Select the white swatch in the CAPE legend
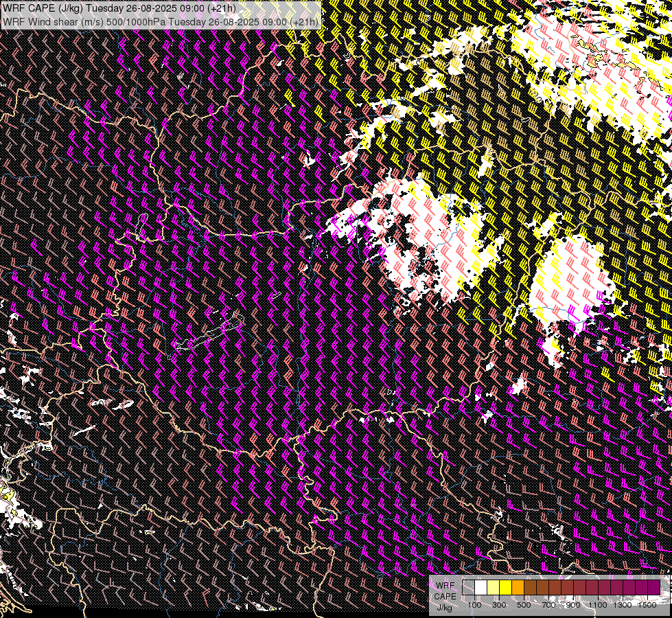672x618 pixels. (x=481, y=588)
